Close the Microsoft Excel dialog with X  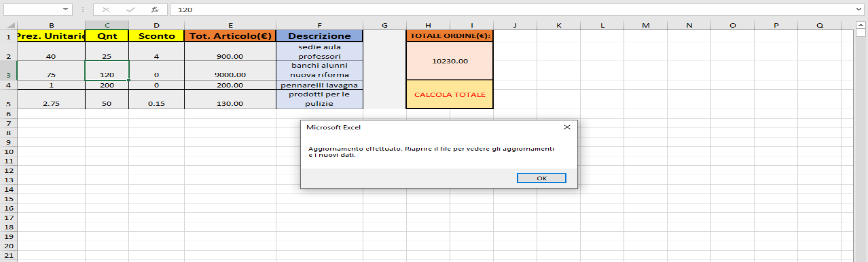(567, 127)
